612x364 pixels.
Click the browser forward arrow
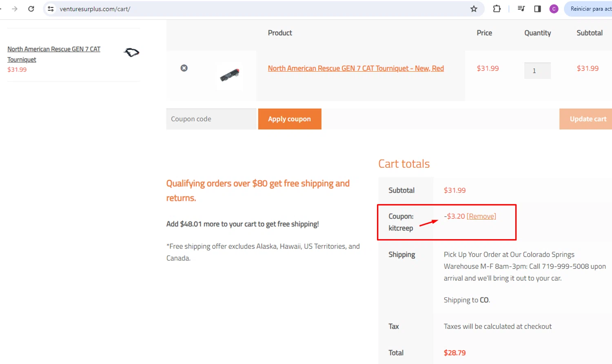pos(15,9)
